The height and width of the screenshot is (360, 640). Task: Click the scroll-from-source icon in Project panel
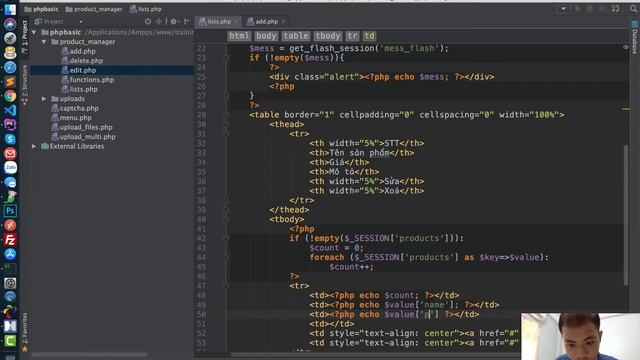(x=148, y=21)
